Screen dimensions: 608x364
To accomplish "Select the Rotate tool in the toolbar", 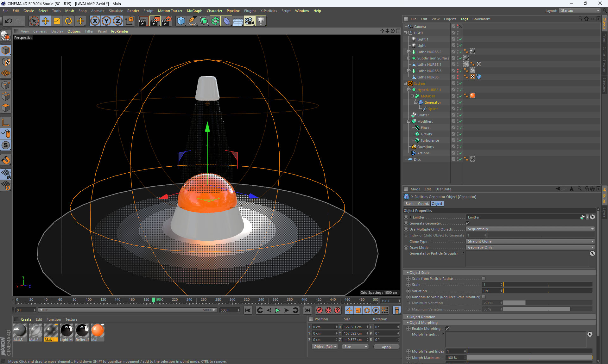I will (68, 21).
